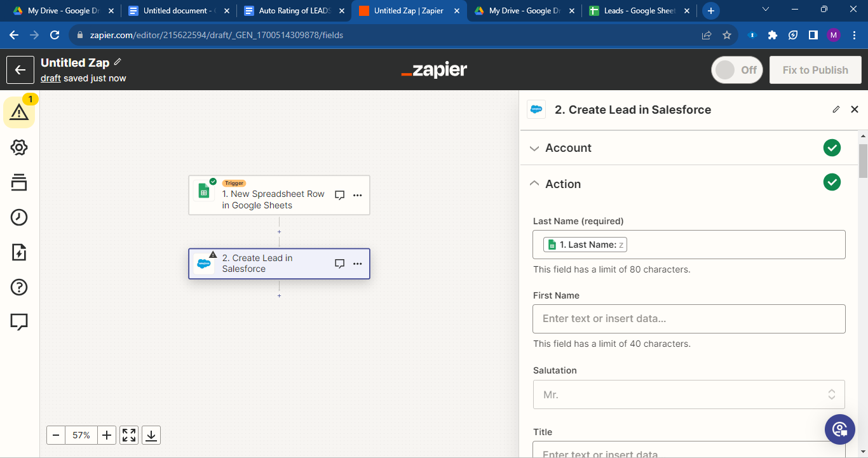Add comment on the Create Lead step
Image resolution: width=868 pixels, height=458 pixels.
point(340,264)
